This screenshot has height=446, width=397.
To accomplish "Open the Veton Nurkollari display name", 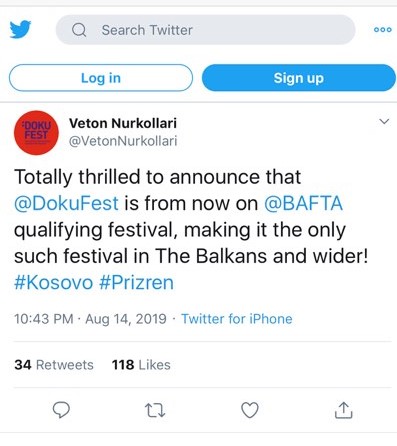I will tap(123, 123).
